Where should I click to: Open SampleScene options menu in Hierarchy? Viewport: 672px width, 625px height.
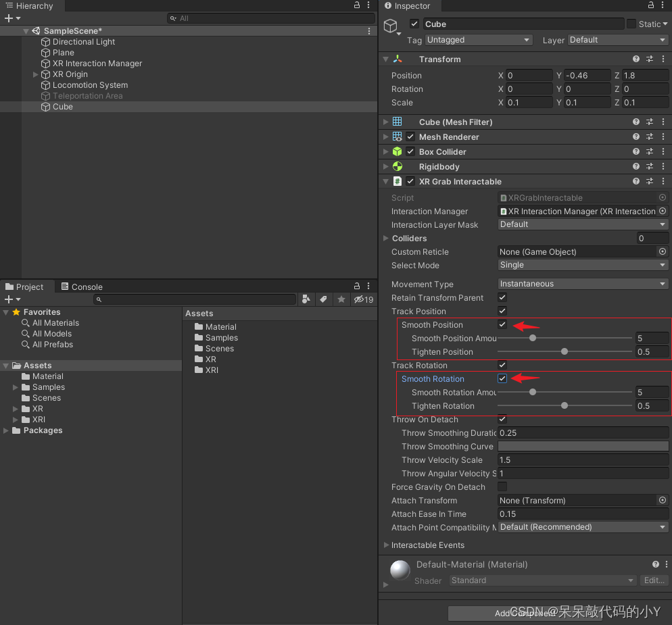coord(369,31)
